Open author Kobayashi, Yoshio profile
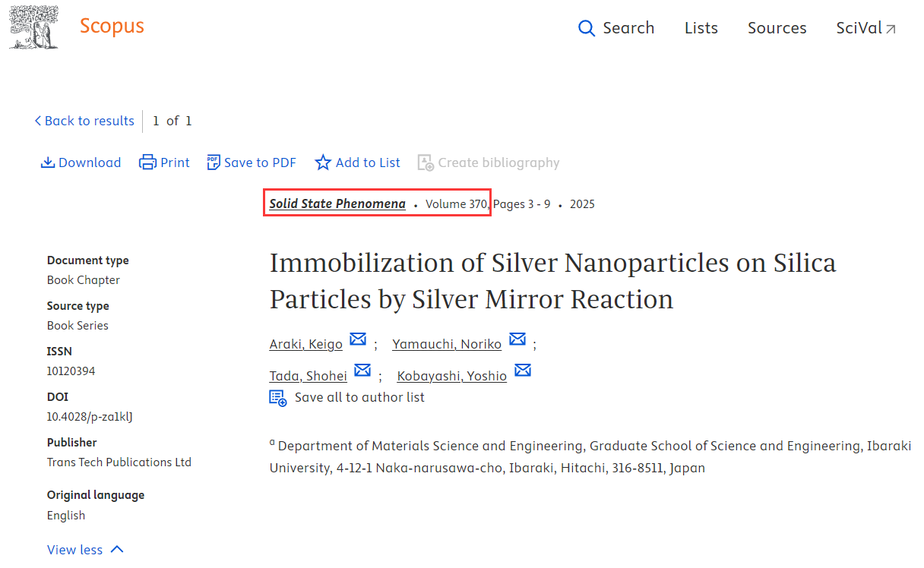This screenshot has width=924, height=568. click(452, 376)
